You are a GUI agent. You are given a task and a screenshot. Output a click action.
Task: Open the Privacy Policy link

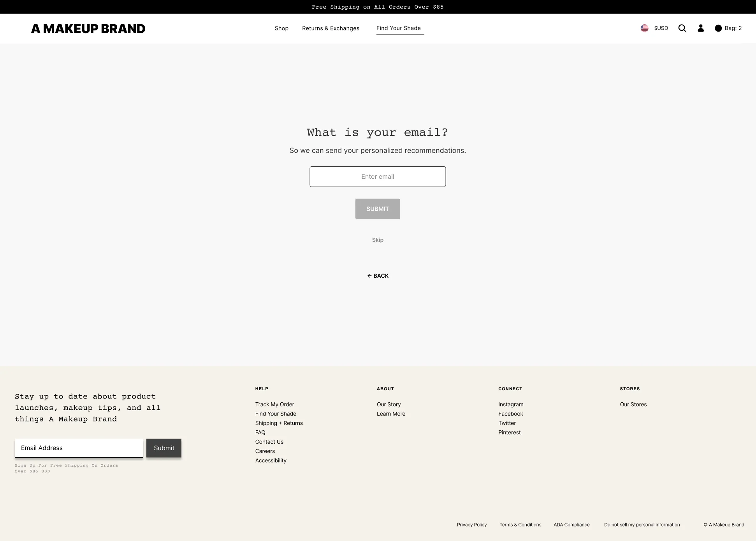[x=472, y=525]
